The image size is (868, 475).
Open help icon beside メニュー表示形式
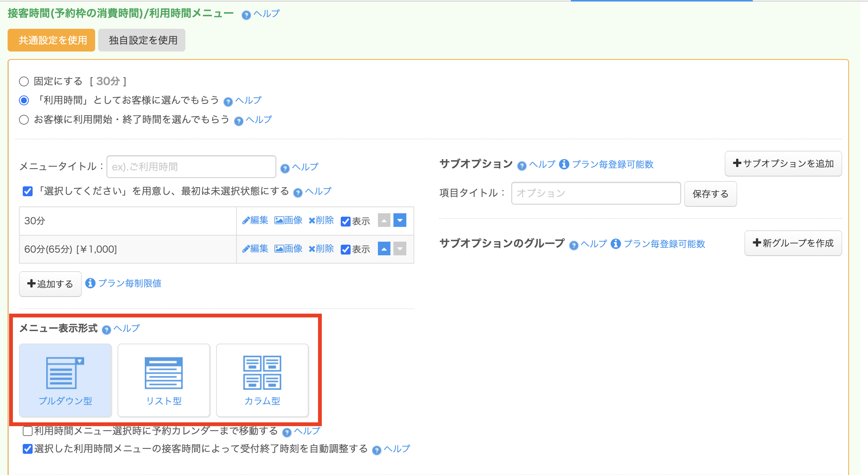107,330
